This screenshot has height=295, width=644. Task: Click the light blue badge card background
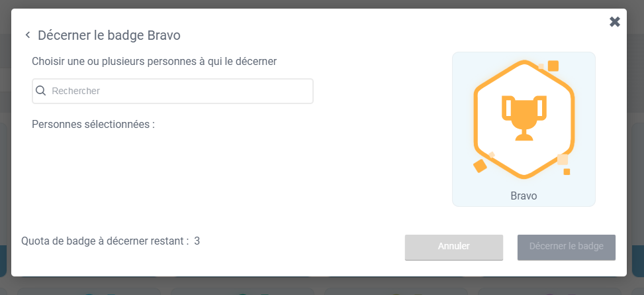tap(470, 73)
